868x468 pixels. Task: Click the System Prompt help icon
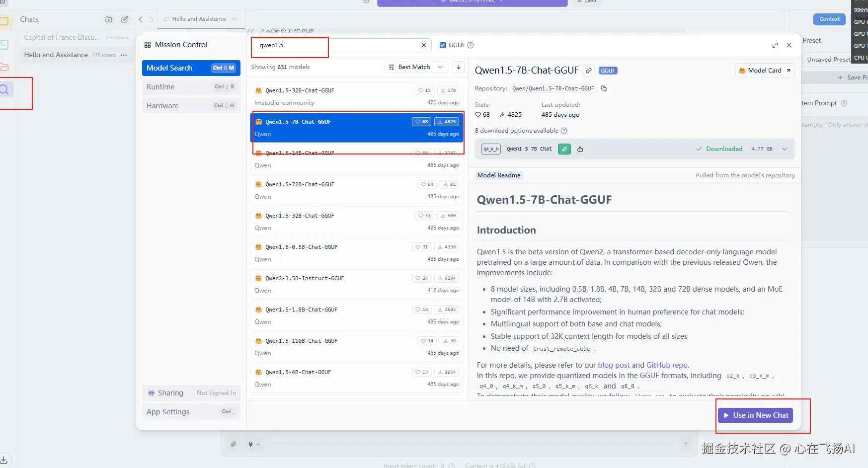tap(844, 103)
